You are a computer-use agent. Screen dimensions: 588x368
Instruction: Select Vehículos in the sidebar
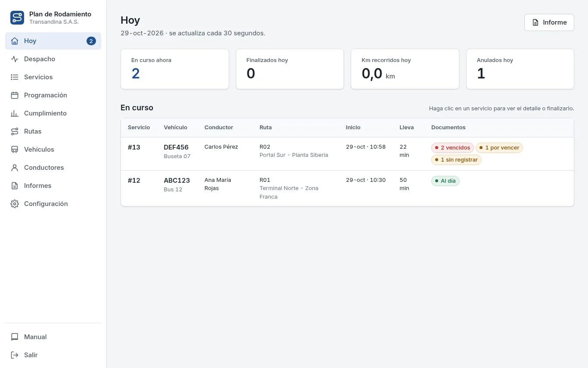53,150
